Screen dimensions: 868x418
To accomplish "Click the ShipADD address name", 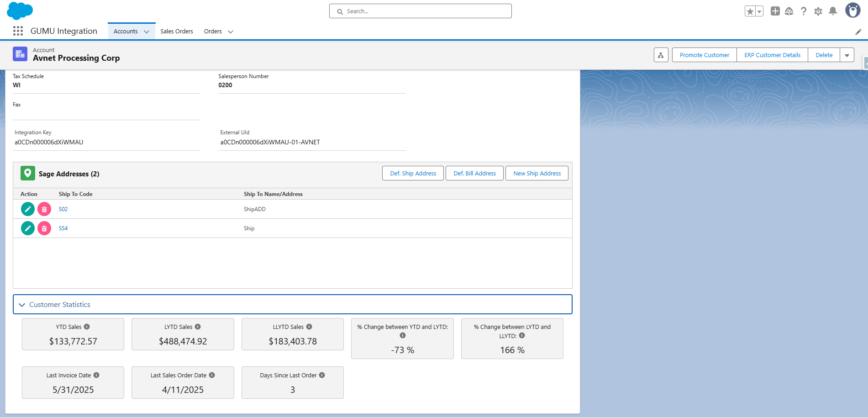I will (x=255, y=209).
